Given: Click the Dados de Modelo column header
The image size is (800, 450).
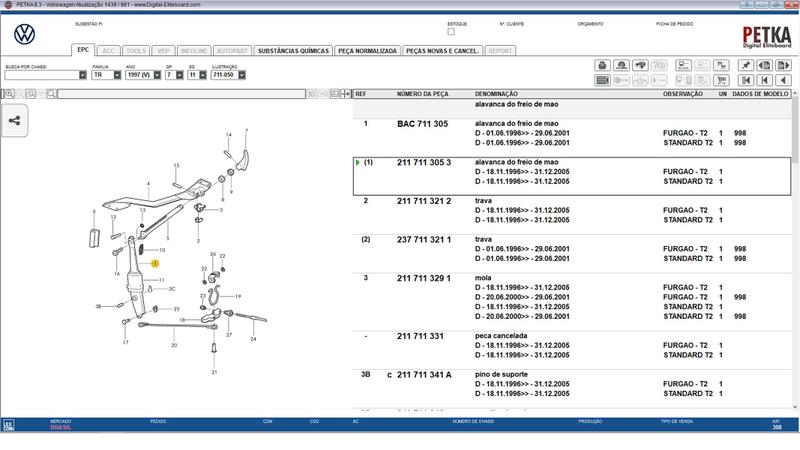Looking at the screenshot, I should coord(760,94).
